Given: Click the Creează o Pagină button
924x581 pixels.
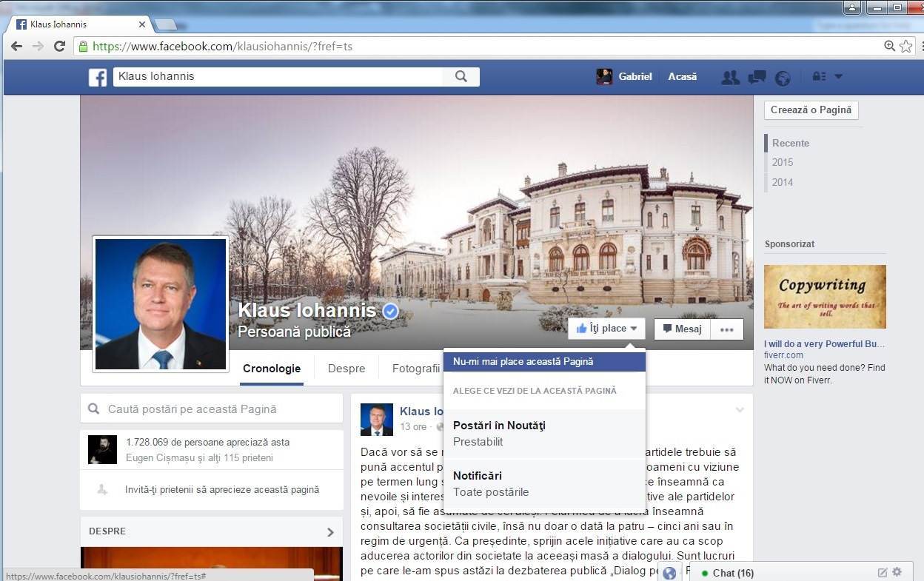Looking at the screenshot, I should [811, 110].
